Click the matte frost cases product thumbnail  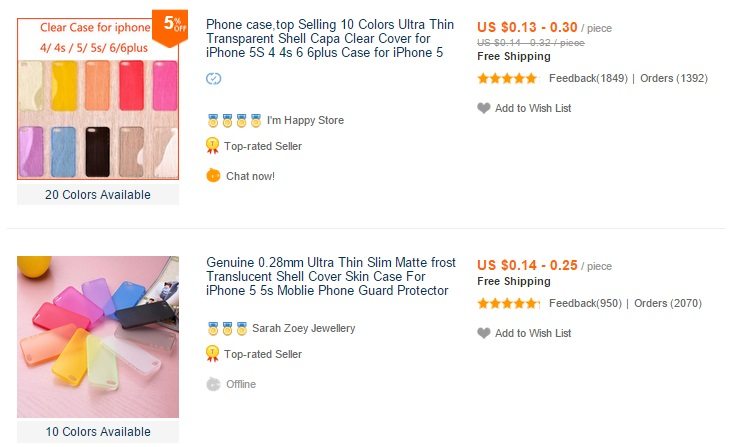[97, 336]
